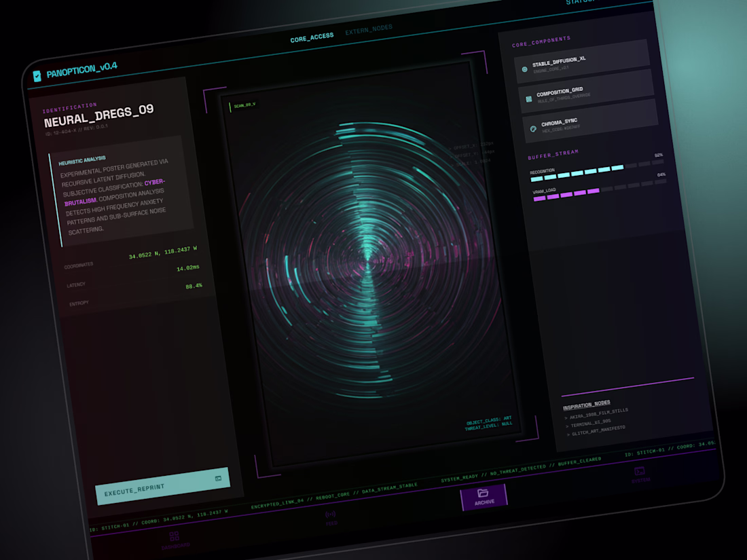Switch to the EXTERN_NODES tab
This screenshot has width=747, height=560.
click(369, 29)
